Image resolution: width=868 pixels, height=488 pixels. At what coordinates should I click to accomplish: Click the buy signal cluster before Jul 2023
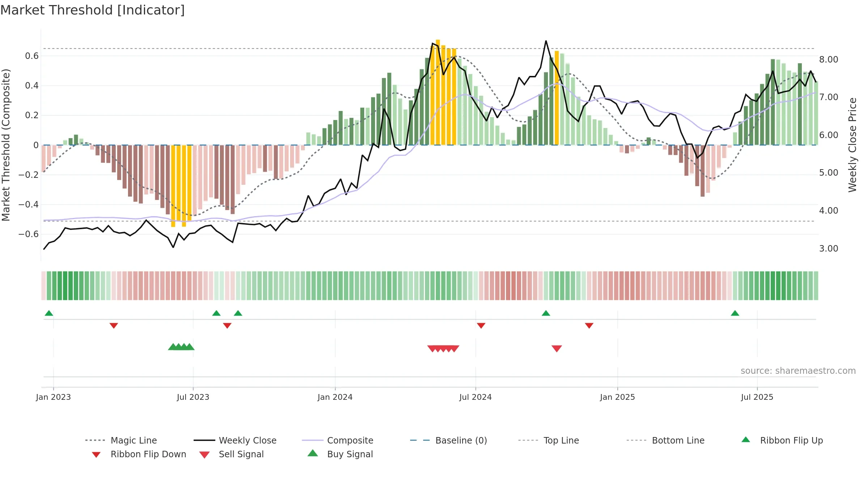click(181, 347)
